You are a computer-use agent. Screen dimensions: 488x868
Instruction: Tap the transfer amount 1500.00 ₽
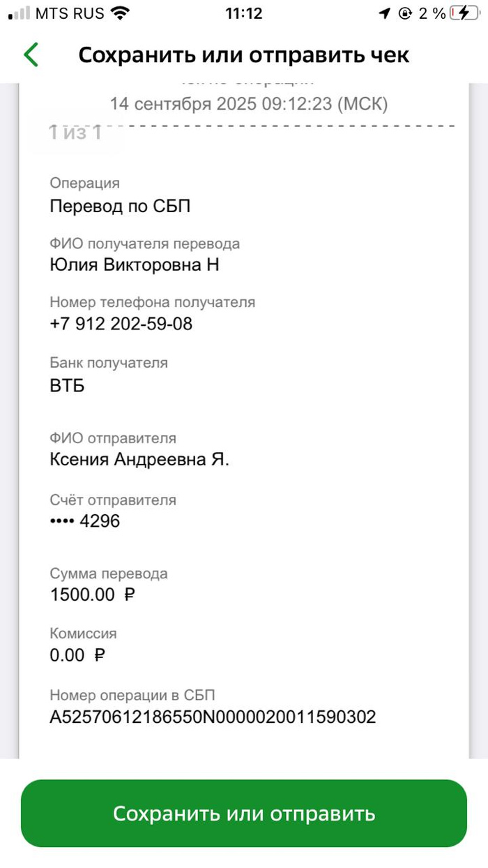point(93,595)
